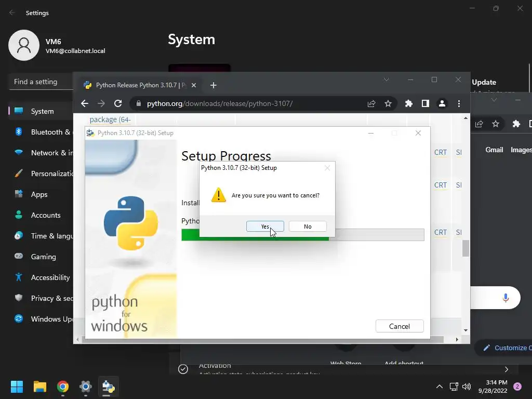Open the Chrome three-dot menu

pyautogui.click(x=459, y=103)
